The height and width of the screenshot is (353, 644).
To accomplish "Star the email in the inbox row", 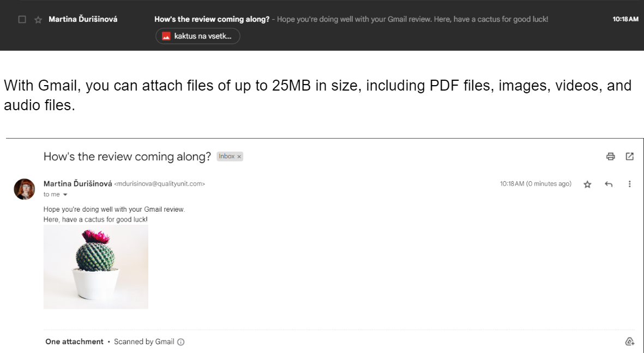I will click(38, 20).
